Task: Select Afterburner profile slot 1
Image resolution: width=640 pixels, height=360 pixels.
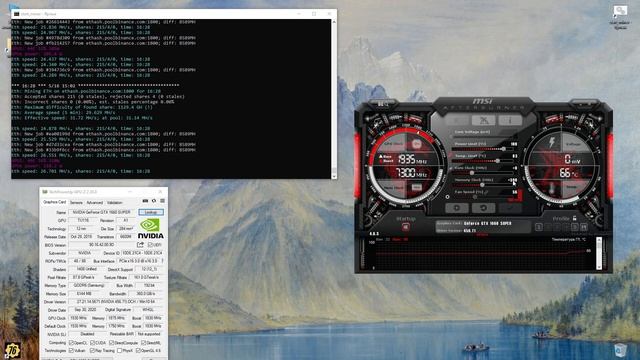Action: [538, 227]
